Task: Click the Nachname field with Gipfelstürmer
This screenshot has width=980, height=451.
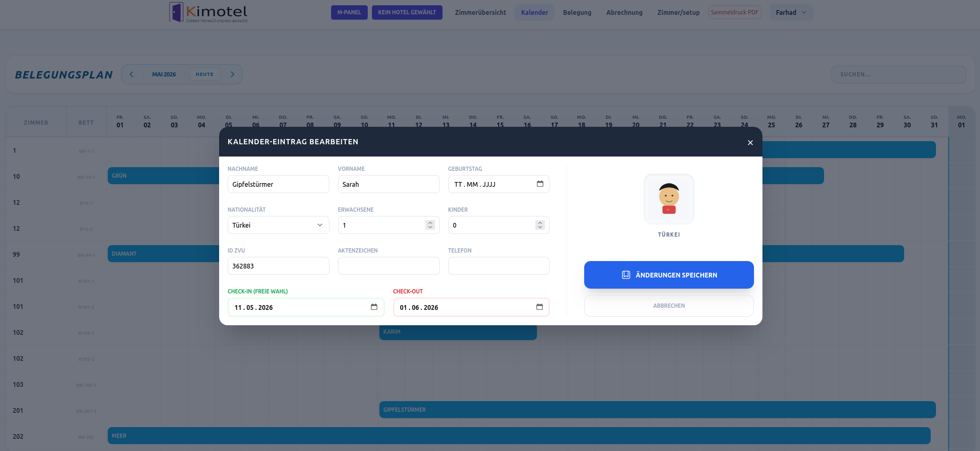Action: [x=279, y=184]
